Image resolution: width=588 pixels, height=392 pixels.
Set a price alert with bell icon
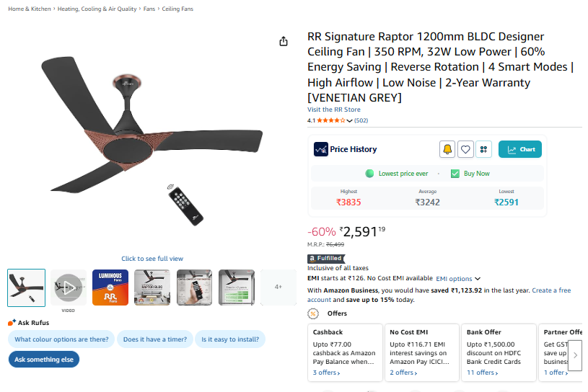pos(447,149)
